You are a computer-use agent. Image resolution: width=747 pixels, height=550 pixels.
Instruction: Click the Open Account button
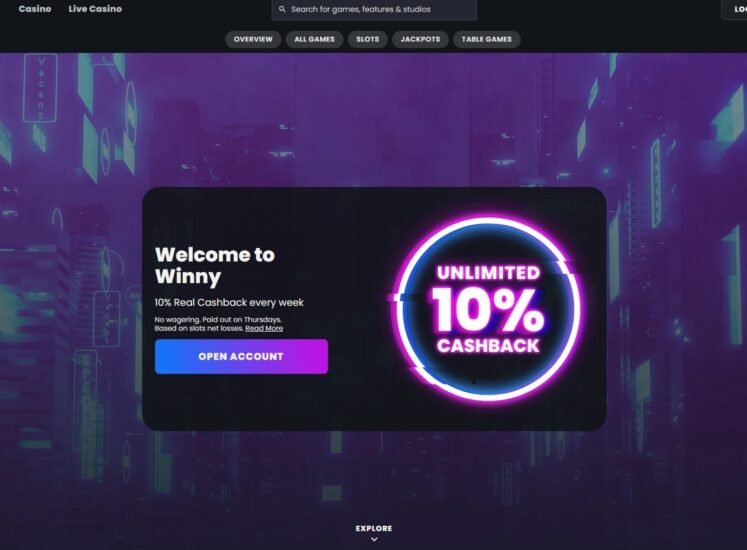(241, 356)
